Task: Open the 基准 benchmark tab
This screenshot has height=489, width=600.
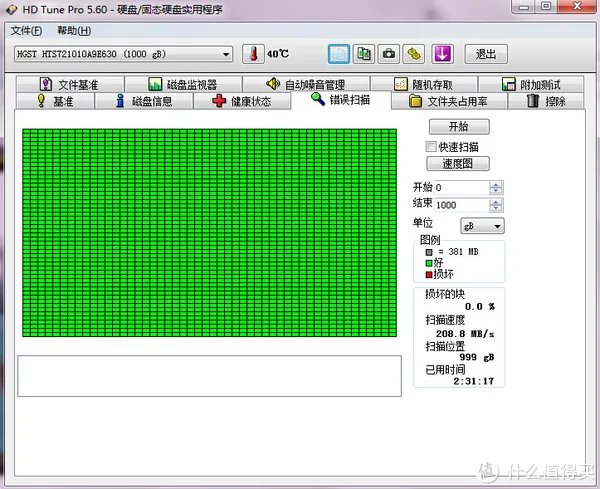Action: click(56, 101)
